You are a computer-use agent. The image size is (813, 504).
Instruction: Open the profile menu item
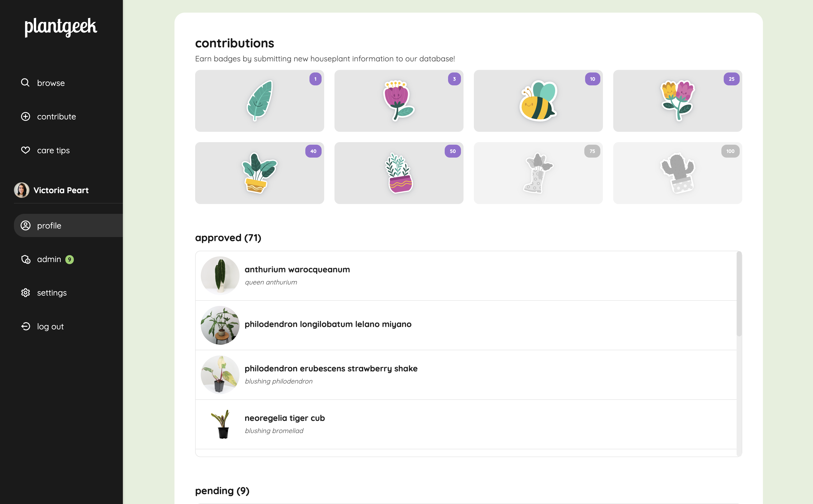68,225
